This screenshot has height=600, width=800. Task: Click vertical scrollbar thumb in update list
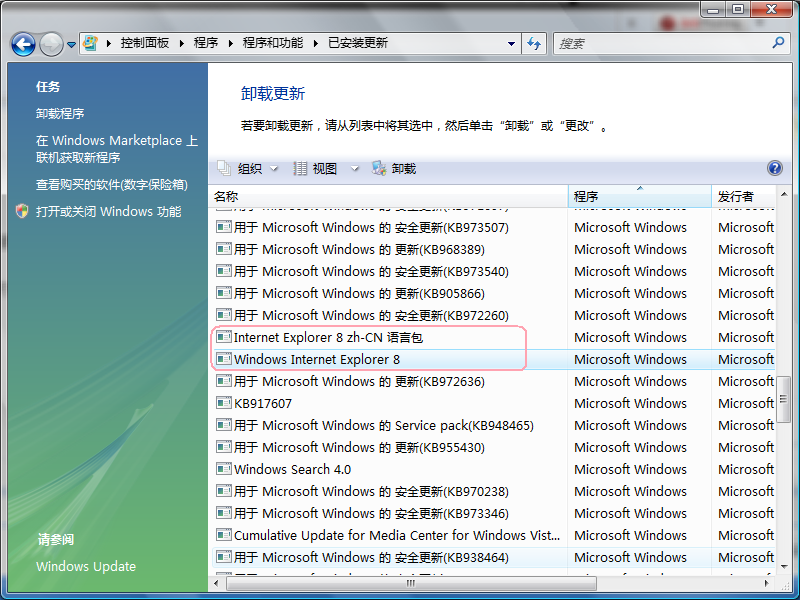tap(783, 399)
